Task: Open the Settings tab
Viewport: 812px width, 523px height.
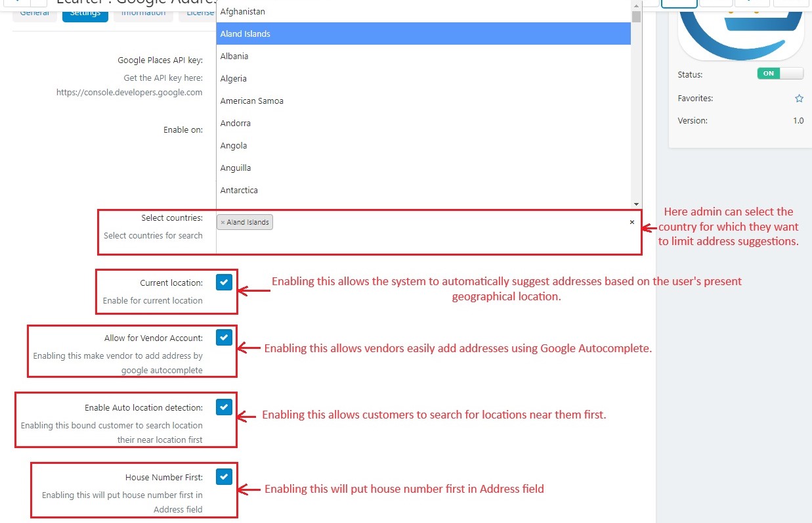Action: (85, 12)
